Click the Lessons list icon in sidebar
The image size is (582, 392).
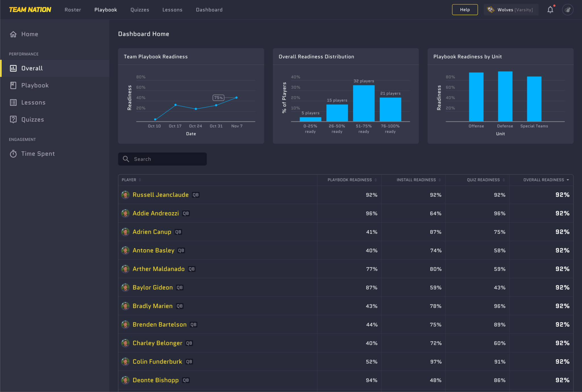click(x=13, y=102)
